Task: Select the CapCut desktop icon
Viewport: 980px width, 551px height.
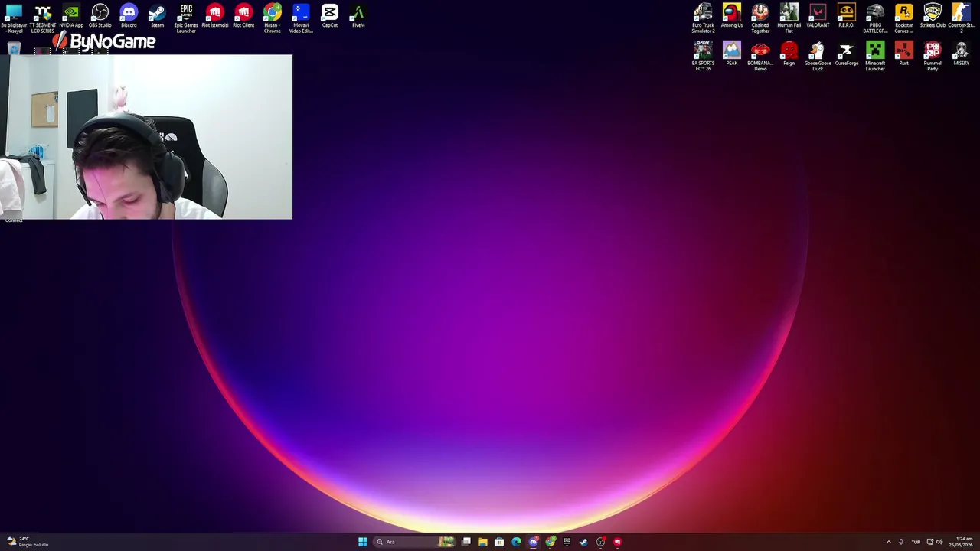Action: tap(330, 16)
